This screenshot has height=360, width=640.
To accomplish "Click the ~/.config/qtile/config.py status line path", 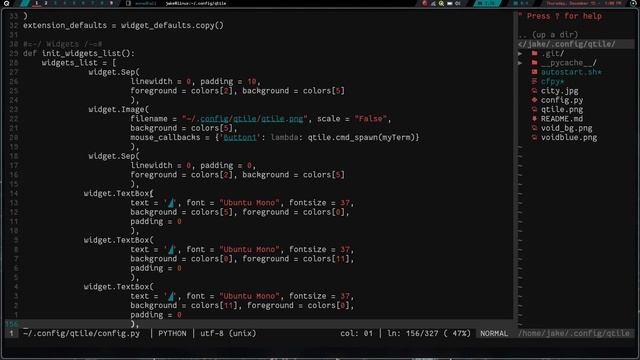I will point(82,333).
